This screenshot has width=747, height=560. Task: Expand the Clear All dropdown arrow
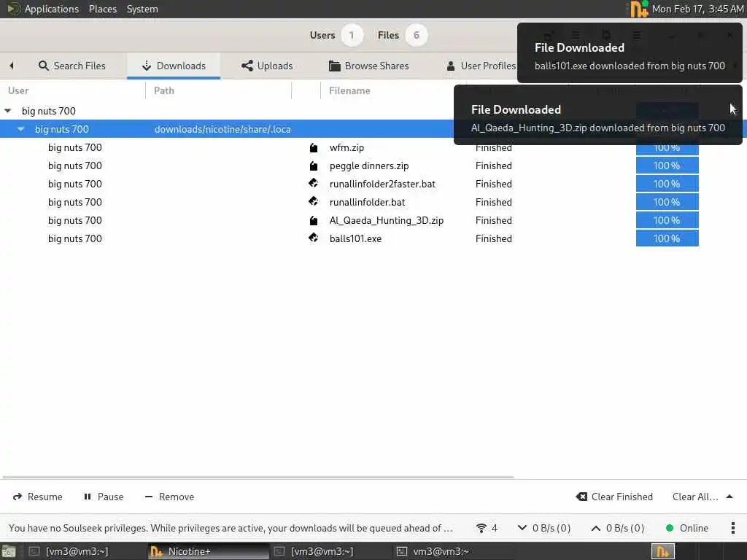(729, 497)
